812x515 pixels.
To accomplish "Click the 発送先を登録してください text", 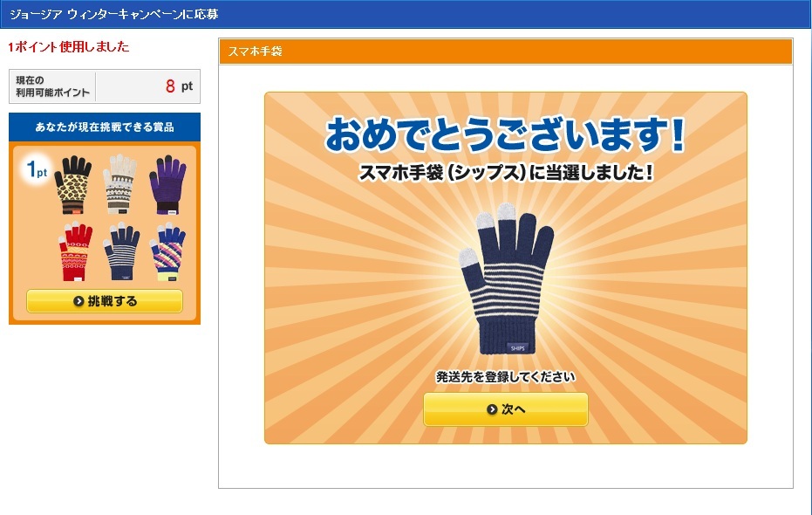I will [x=506, y=377].
